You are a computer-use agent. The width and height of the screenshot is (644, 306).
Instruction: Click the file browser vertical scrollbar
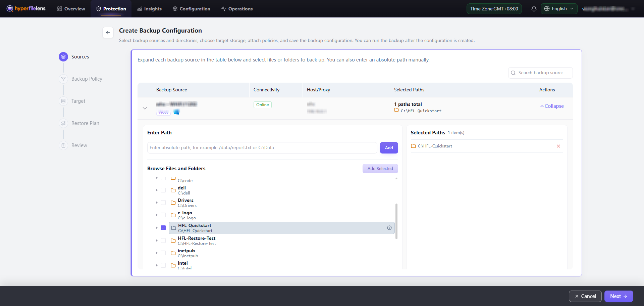[396, 221]
